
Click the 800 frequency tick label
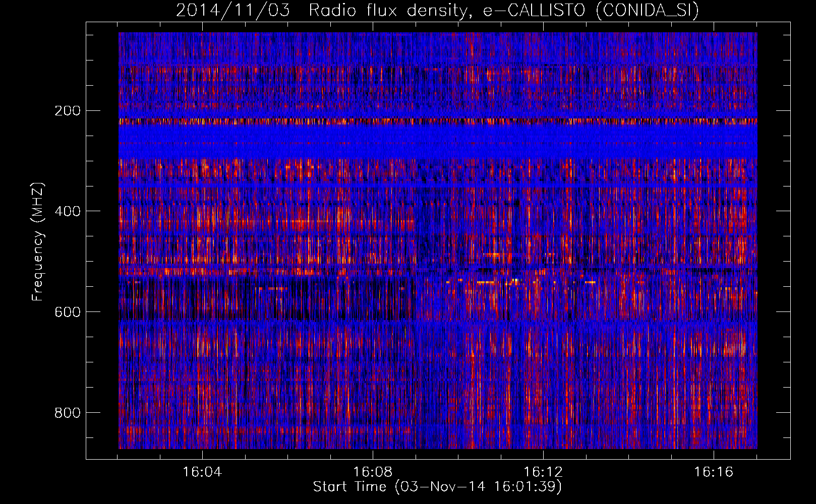(x=67, y=413)
